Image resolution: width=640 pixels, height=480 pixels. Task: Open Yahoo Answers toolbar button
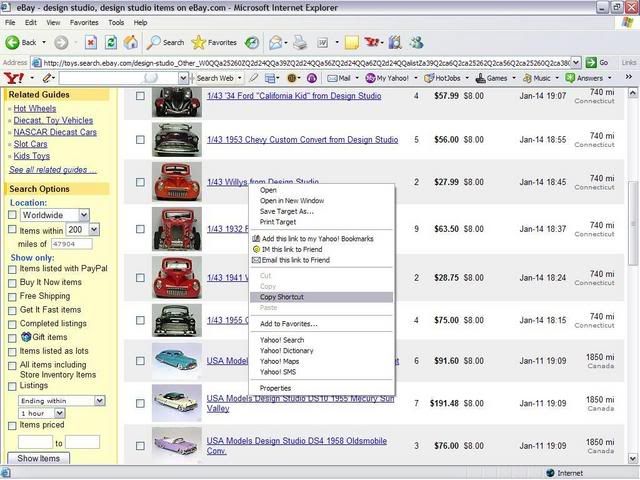point(584,78)
